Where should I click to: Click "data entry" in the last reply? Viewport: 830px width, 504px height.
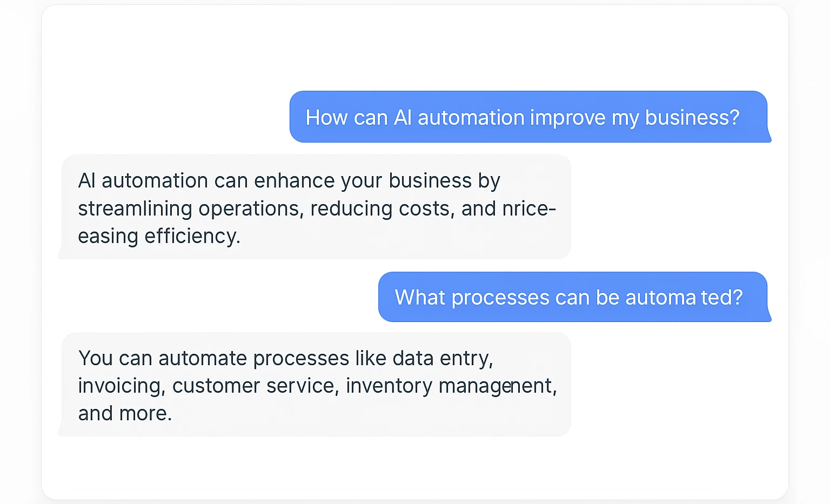[442, 359]
